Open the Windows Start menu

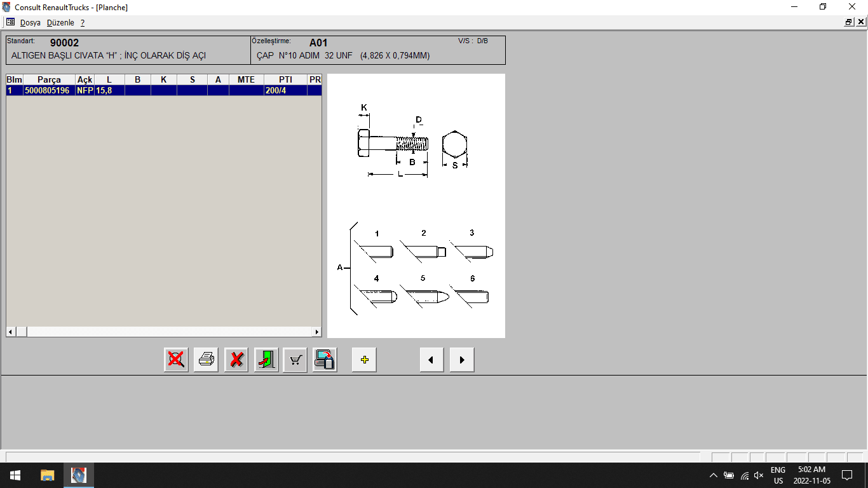pyautogui.click(x=15, y=475)
